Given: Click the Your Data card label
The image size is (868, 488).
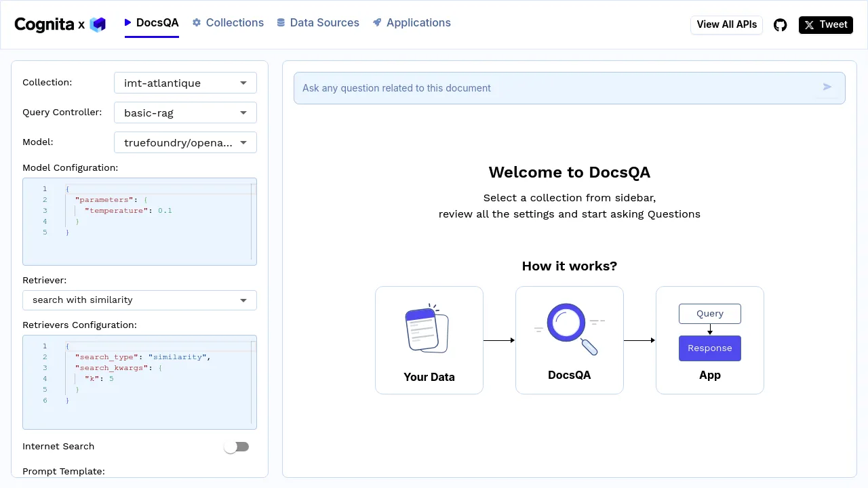Looking at the screenshot, I should point(429,377).
